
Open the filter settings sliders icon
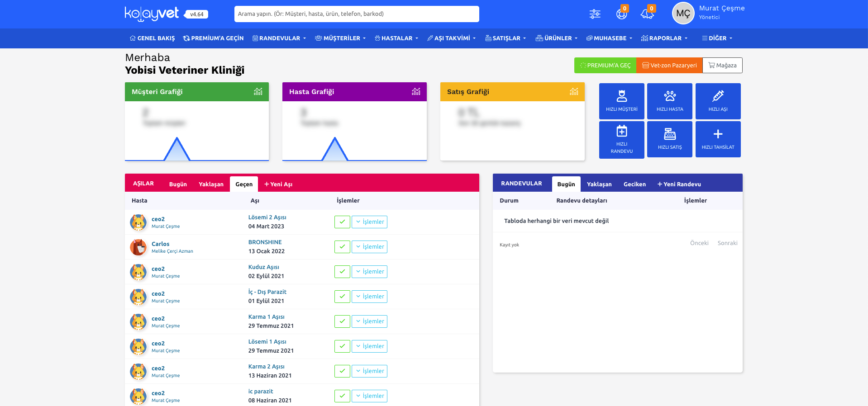(x=595, y=14)
